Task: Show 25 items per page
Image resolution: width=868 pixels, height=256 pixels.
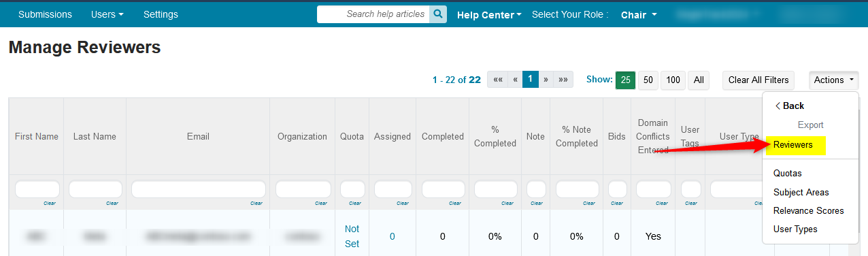Action: [625, 80]
